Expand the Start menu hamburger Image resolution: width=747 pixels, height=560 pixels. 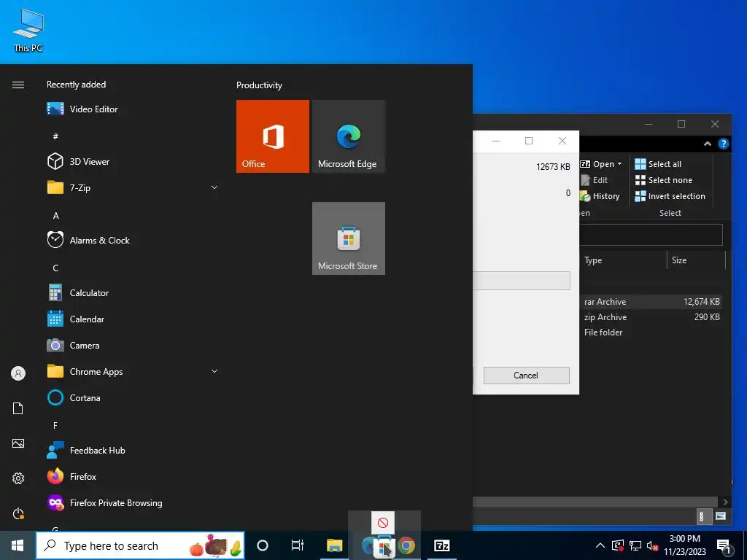point(18,85)
